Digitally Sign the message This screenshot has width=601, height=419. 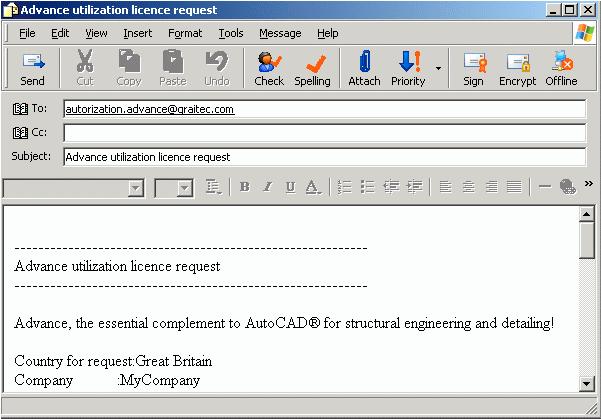click(x=473, y=68)
